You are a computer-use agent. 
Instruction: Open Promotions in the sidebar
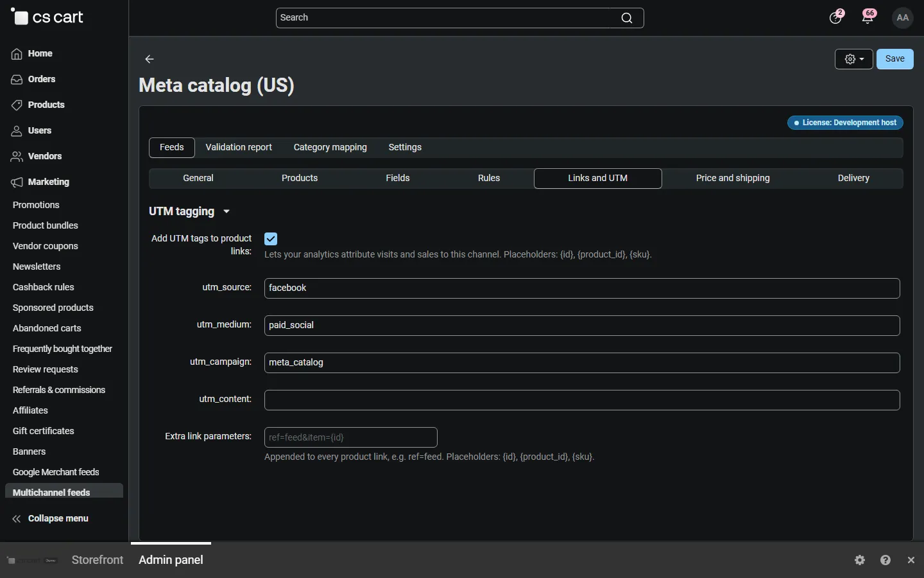[x=36, y=205]
